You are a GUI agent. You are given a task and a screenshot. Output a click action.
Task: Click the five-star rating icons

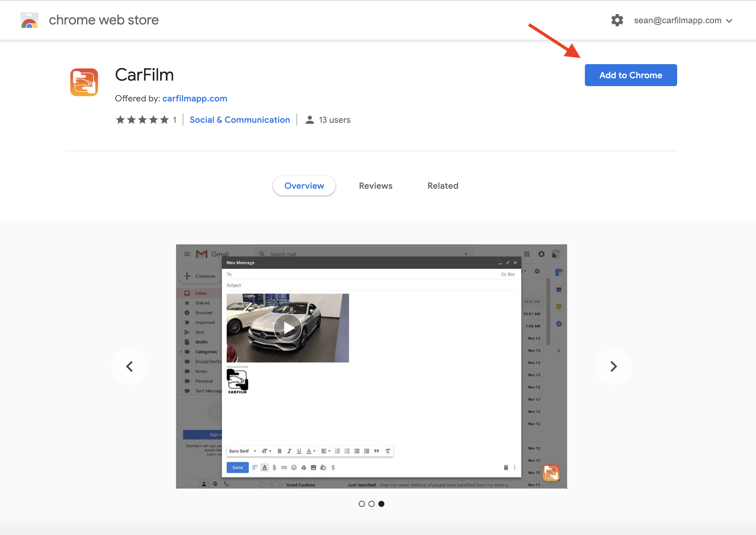tap(142, 120)
